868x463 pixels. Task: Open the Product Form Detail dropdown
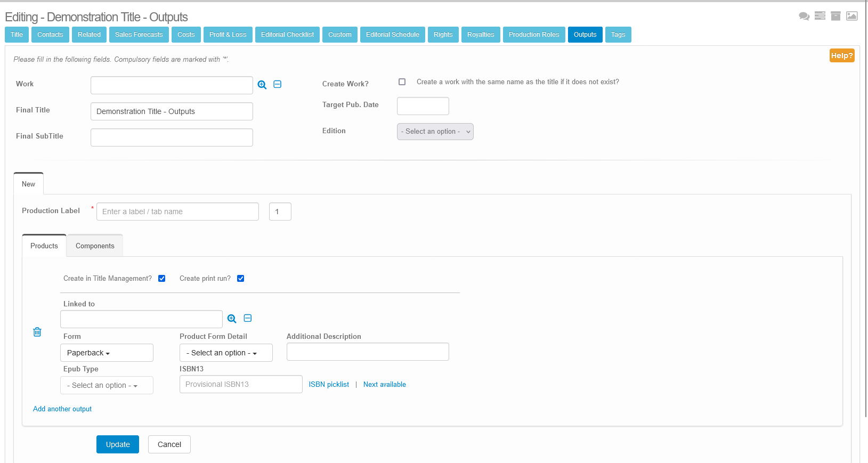(226, 353)
